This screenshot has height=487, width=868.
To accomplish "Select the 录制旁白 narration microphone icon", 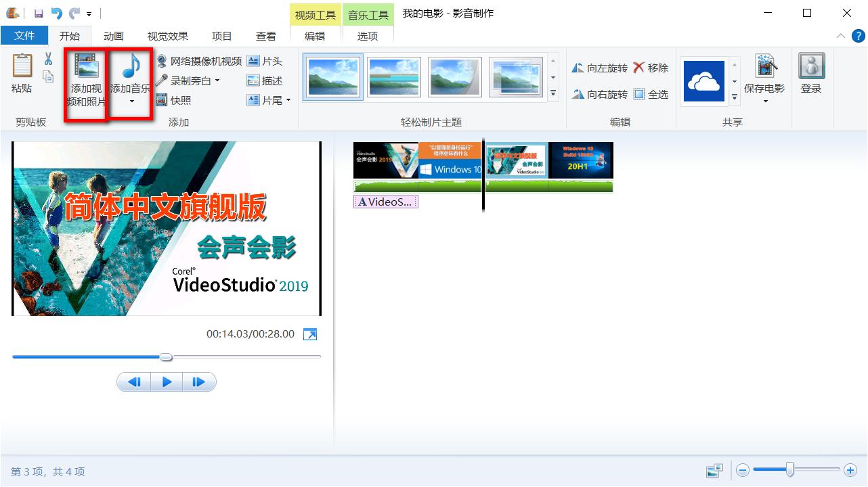I will (161, 80).
